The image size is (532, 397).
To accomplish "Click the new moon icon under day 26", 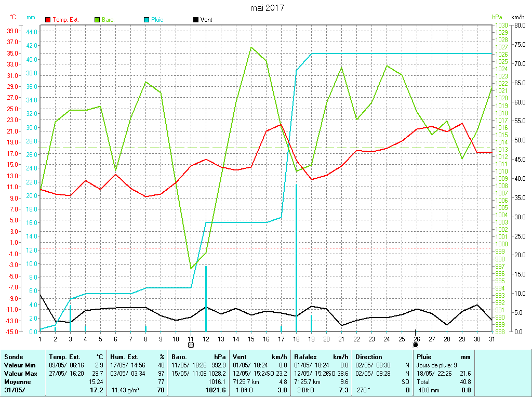I will [x=416, y=345].
